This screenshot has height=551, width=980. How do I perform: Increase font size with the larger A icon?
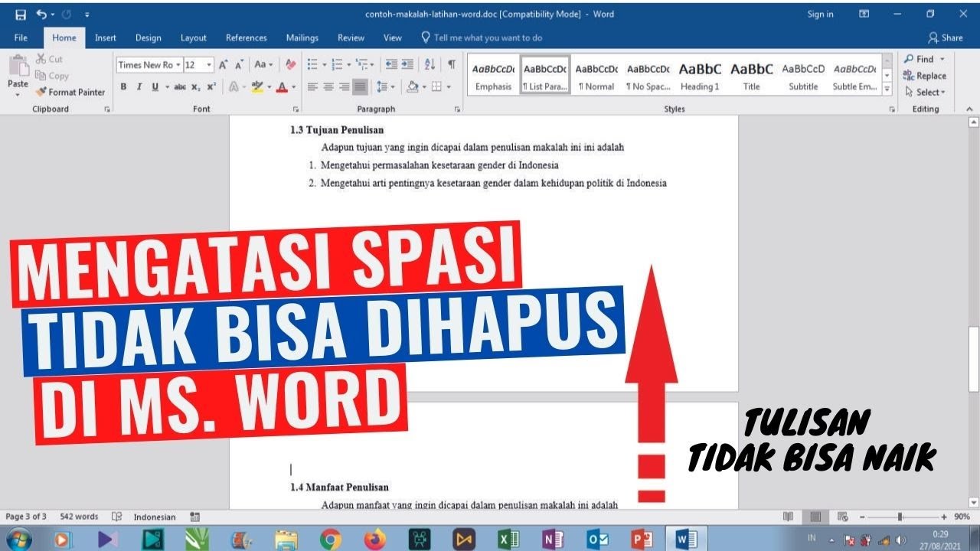click(x=223, y=65)
